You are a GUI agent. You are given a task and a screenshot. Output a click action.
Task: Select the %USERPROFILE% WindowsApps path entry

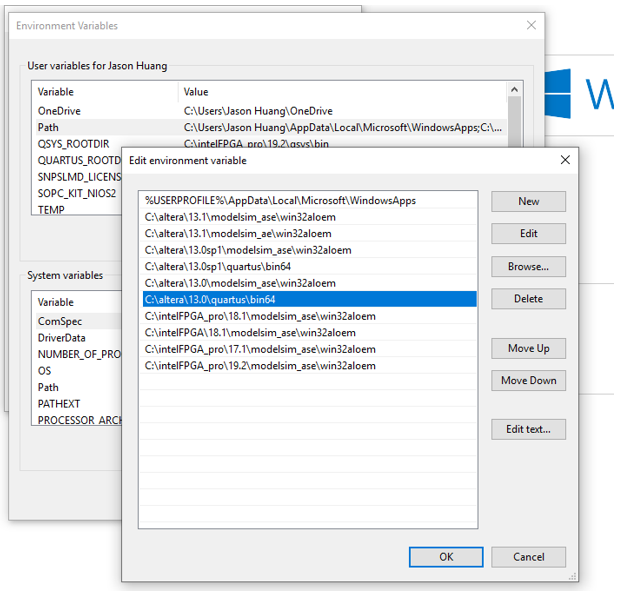tap(309, 201)
